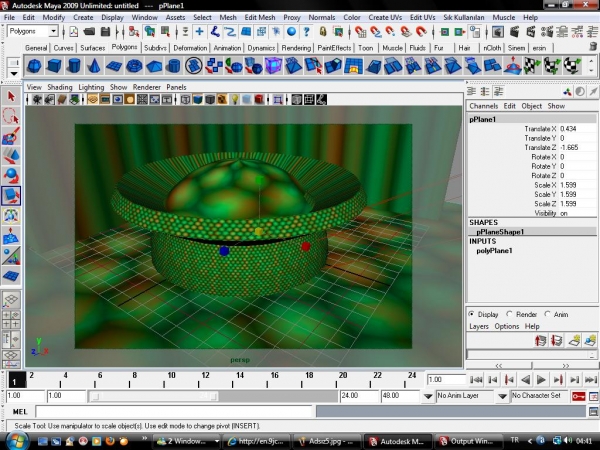Open the shelf options arrow menu

pos(13,73)
